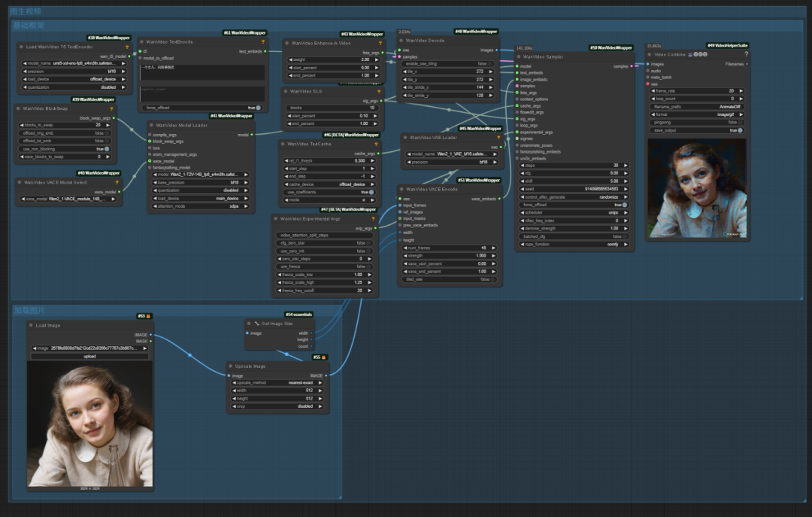Increase frame_rate in Video Combine
The width and height of the screenshot is (812, 517).
(x=741, y=91)
